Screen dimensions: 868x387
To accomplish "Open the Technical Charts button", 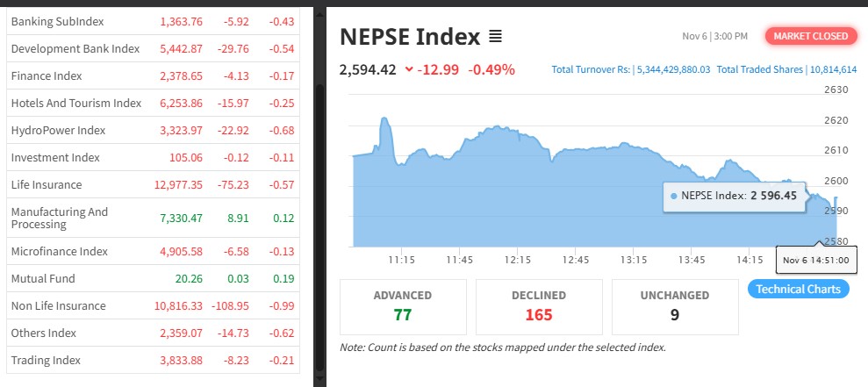I will (x=798, y=289).
